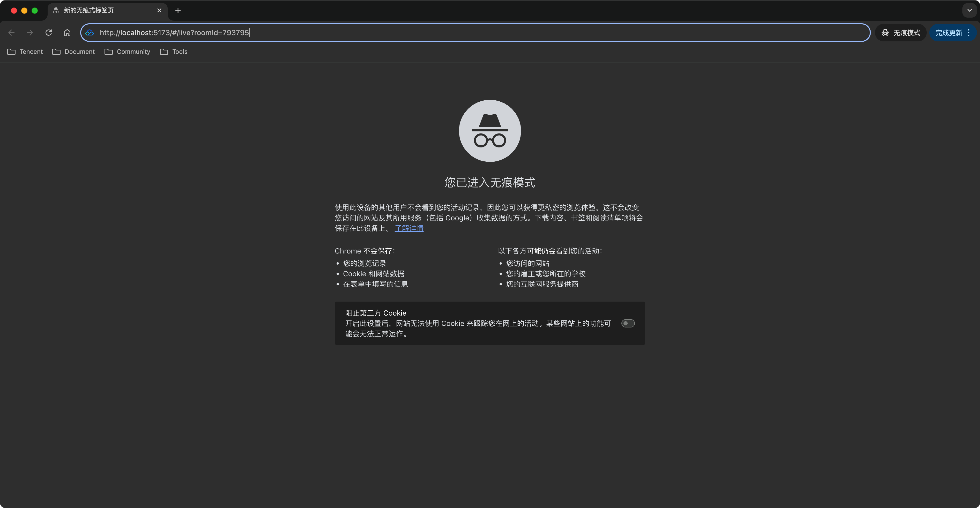This screenshot has width=980, height=508.
Task: Go forward with the forward arrow
Action: pyautogui.click(x=30, y=33)
